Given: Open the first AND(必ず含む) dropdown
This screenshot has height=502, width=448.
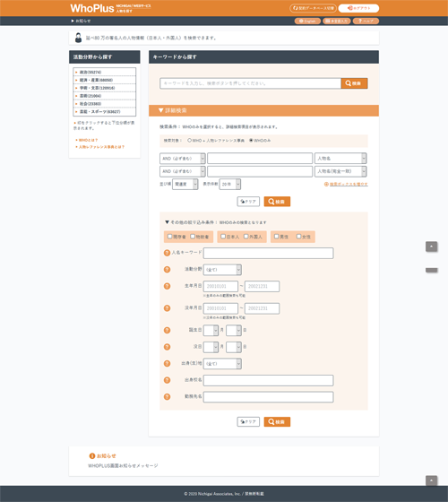Looking at the screenshot, I should pyautogui.click(x=183, y=159).
